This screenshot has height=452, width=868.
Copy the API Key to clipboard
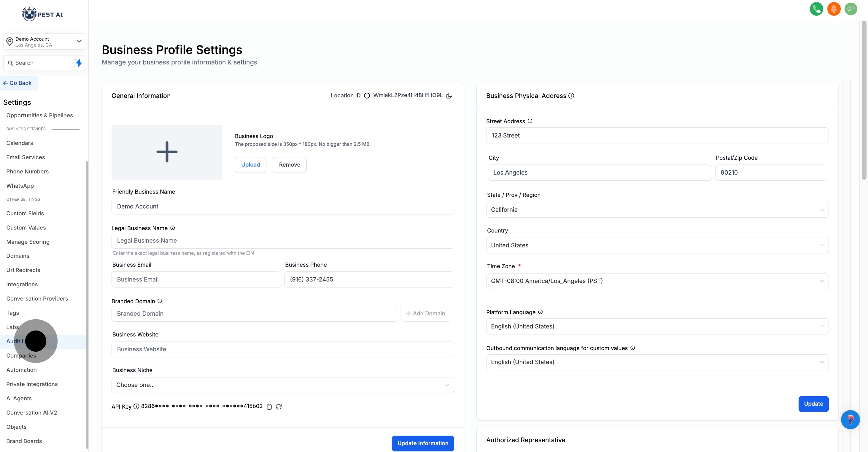(269, 407)
